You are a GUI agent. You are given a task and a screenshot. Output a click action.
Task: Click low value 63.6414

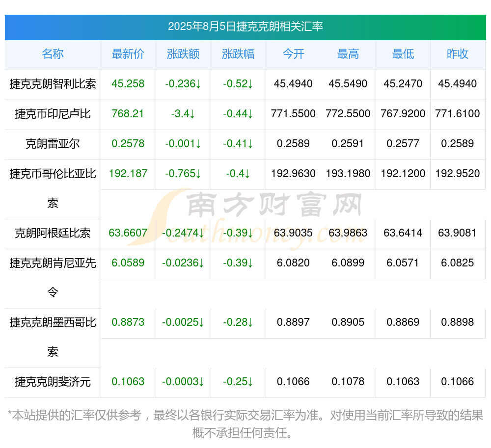(403, 233)
